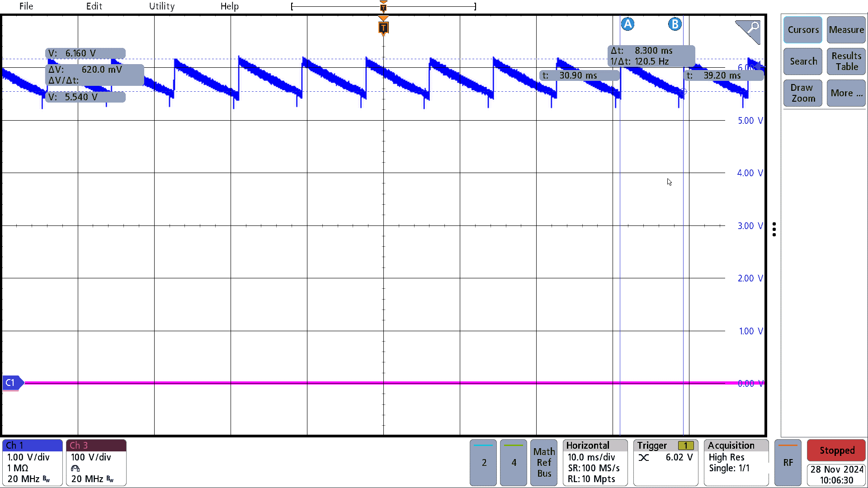This screenshot has width=868, height=488.
Task: Click the Ch 3 probe icon
Action: point(75,468)
